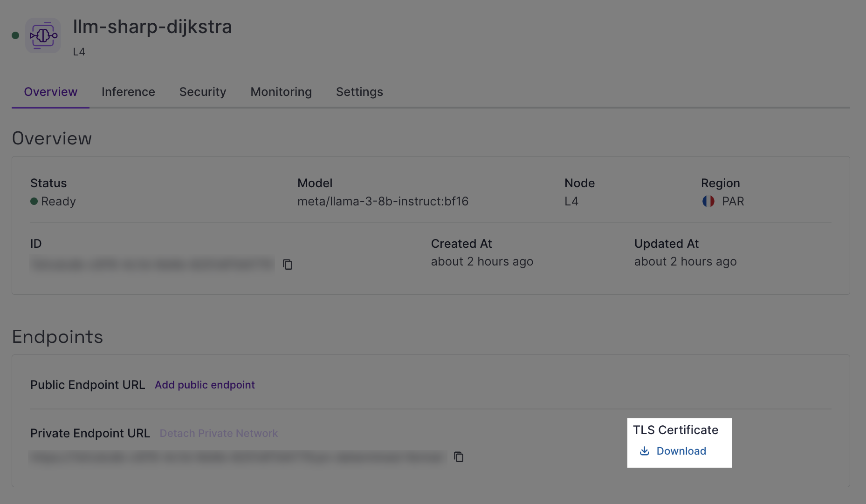The height and width of the screenshot is (504, 866).
Task: Click the highlighted TLS Certificate panel
Action: [679, 443]
